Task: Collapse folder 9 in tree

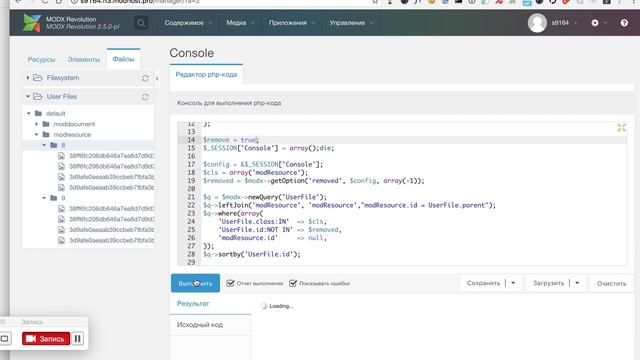Action: (44, 198)
